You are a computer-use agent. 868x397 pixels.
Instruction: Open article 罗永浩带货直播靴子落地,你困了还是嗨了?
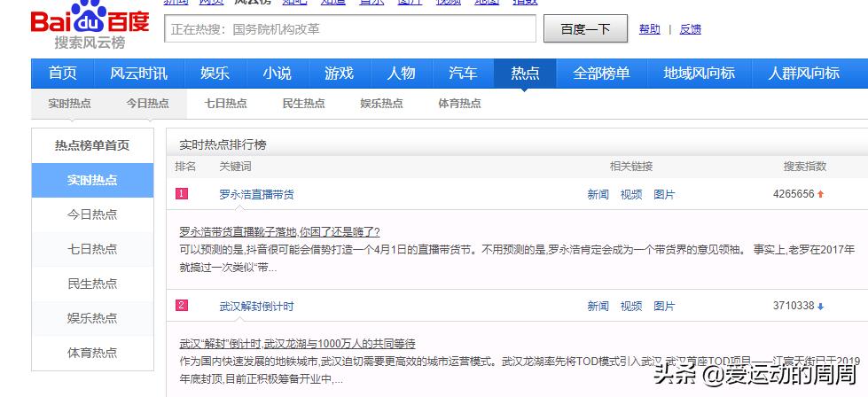[x=279, y=231]
